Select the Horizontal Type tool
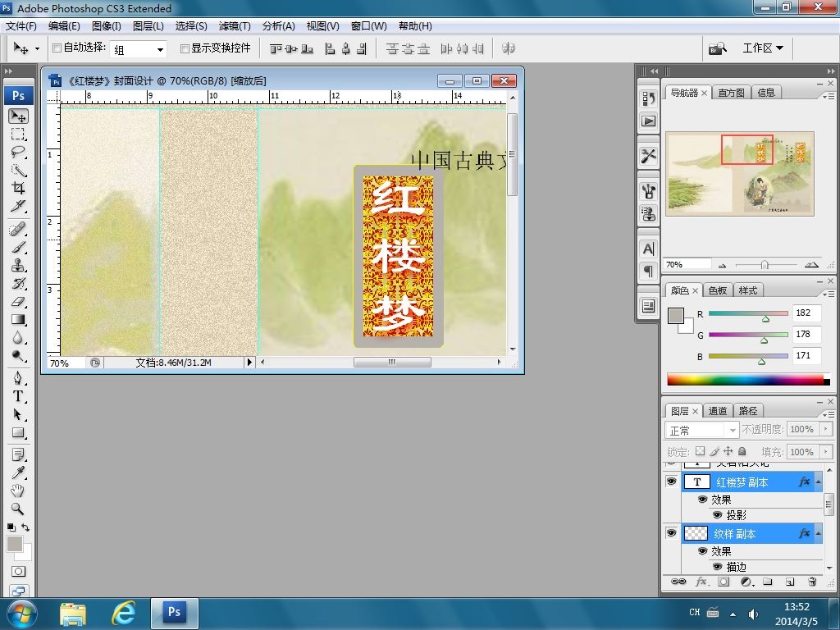The width and height of the screenshot is (840, 630). pyautogui.click(x=18, y=396)
